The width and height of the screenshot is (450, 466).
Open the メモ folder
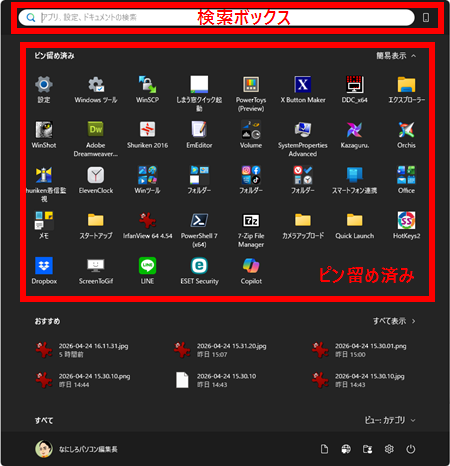(x=44, y=226)
